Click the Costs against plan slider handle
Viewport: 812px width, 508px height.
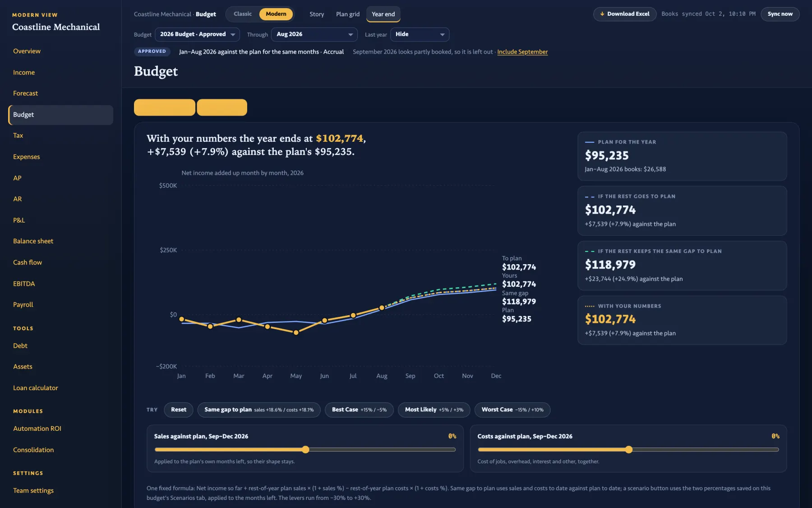pos(629,449)
